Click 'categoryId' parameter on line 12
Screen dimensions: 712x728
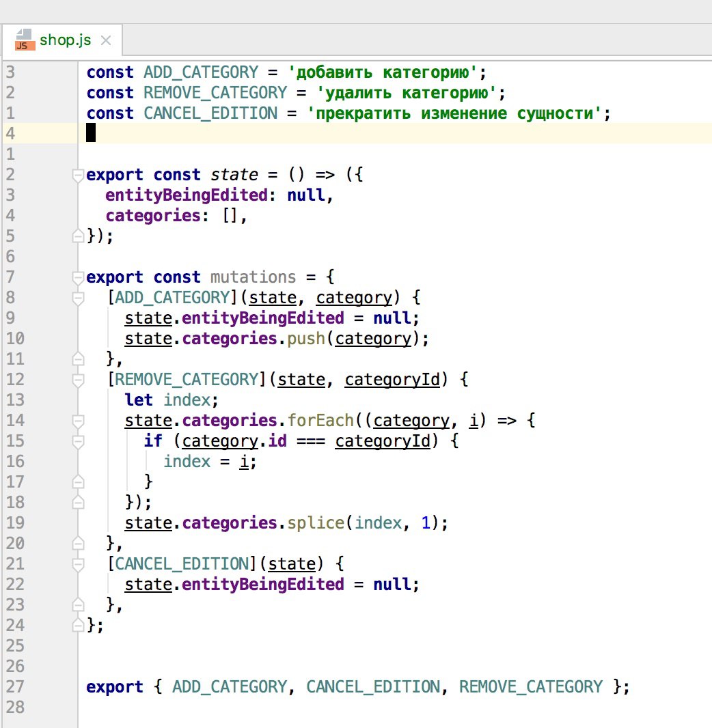click(392, 380)
